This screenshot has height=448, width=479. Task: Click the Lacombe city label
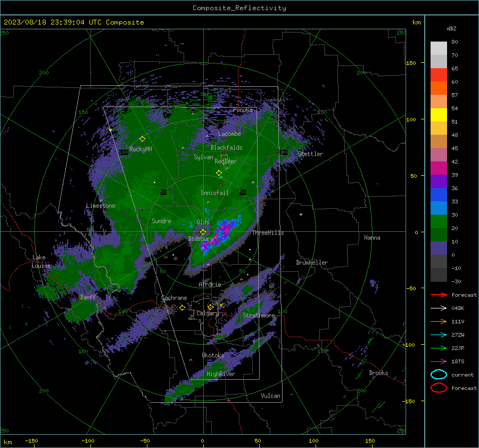click(229, 134)
